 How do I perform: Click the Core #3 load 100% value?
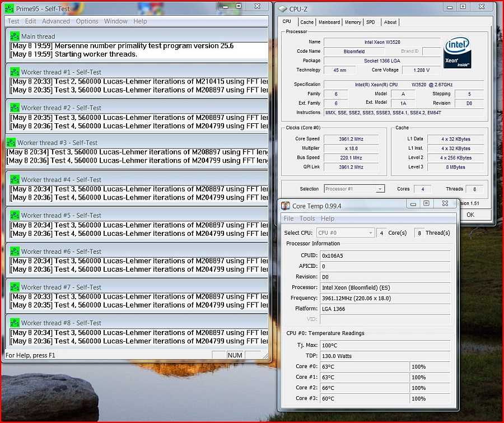tap(430, 398)
